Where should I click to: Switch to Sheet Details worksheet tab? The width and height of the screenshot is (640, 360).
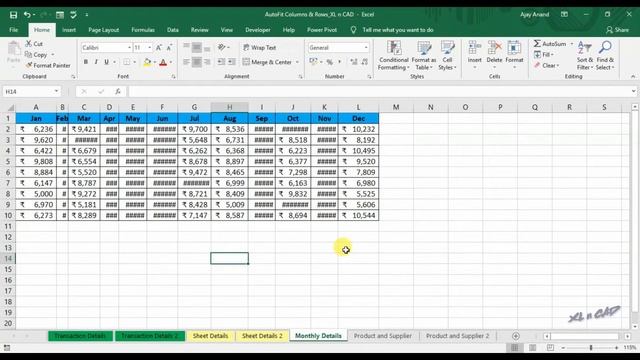click(x=210, y=336)
